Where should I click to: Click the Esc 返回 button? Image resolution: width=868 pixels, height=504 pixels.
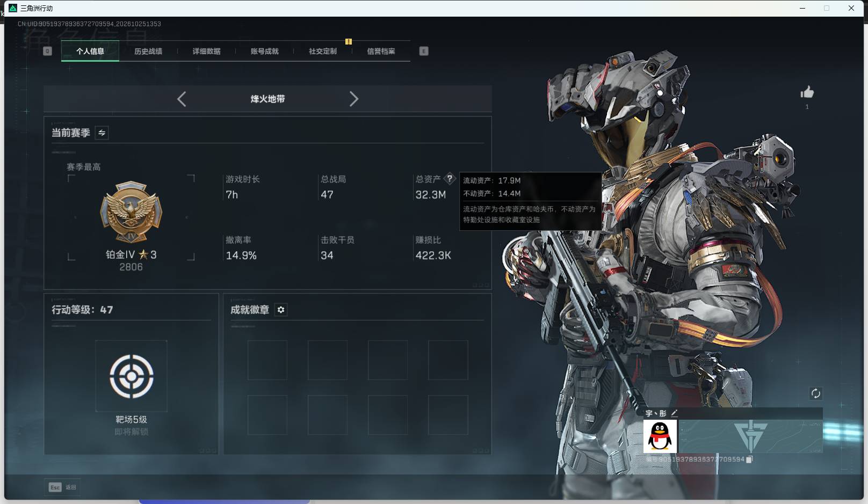click(63, 487)
